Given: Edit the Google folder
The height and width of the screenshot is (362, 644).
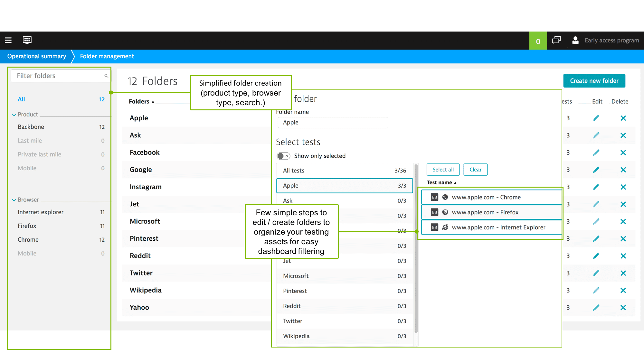Looking at the screenshot, I should (x=596, y=170).
